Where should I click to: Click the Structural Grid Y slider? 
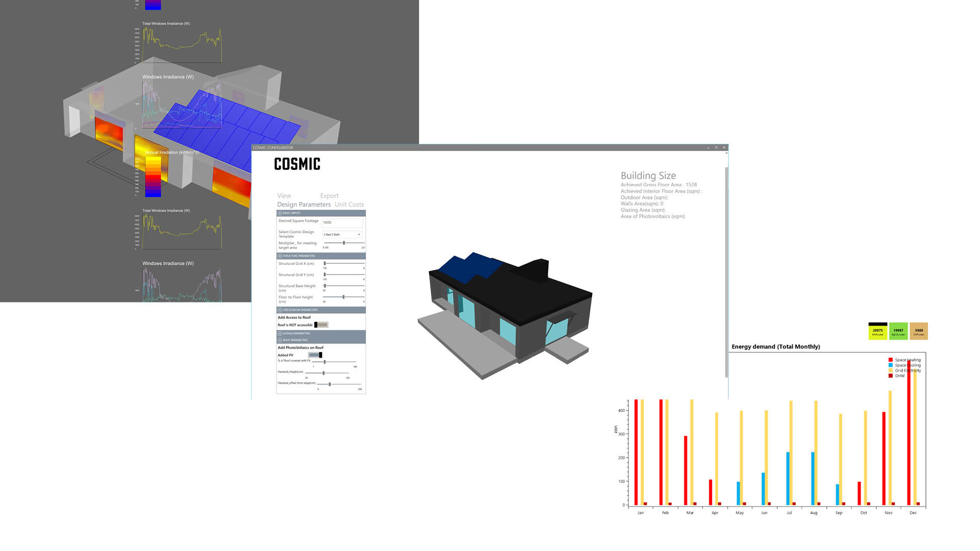point(344,274)
